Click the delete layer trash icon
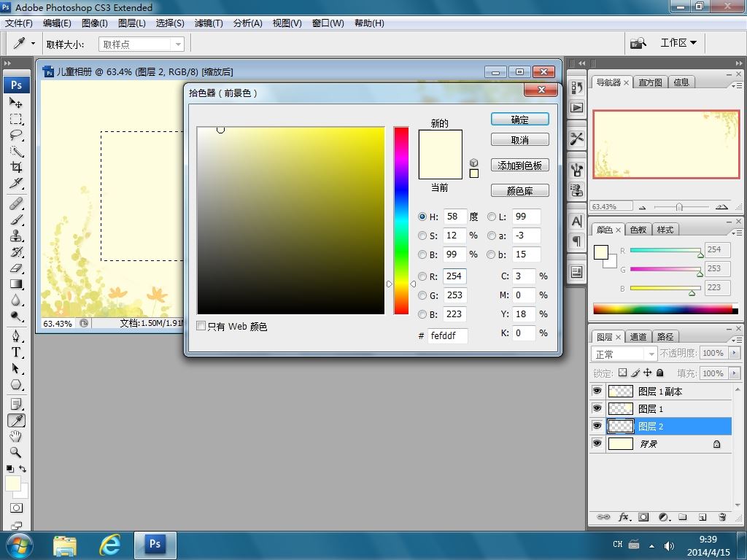This screenshot has height=560, width=747. click(722, 517)
